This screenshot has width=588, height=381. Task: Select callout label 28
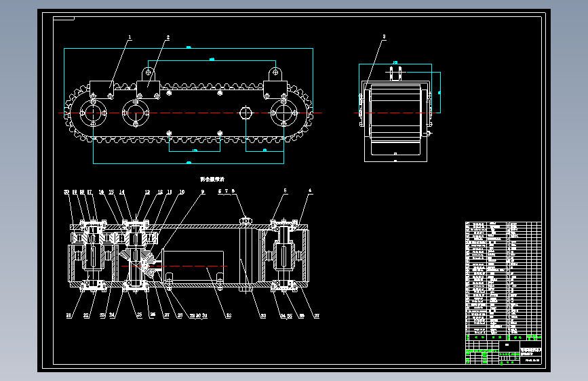coord(180,316)
